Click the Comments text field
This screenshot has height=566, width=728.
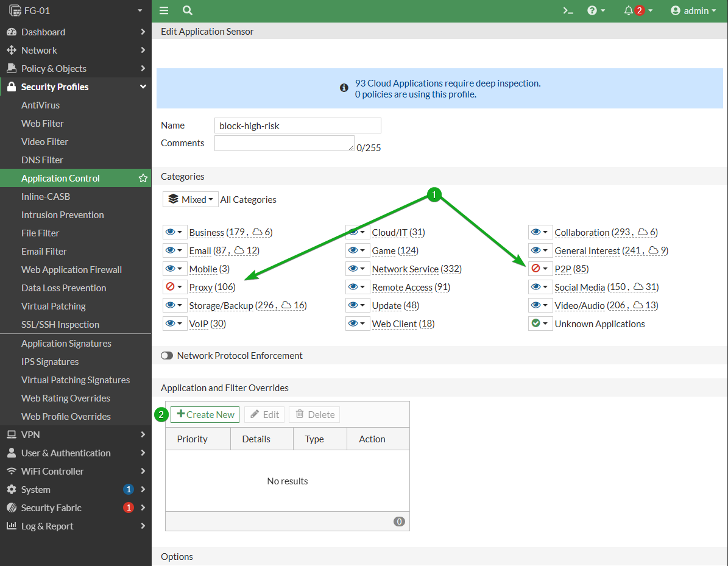coord(284,143)
